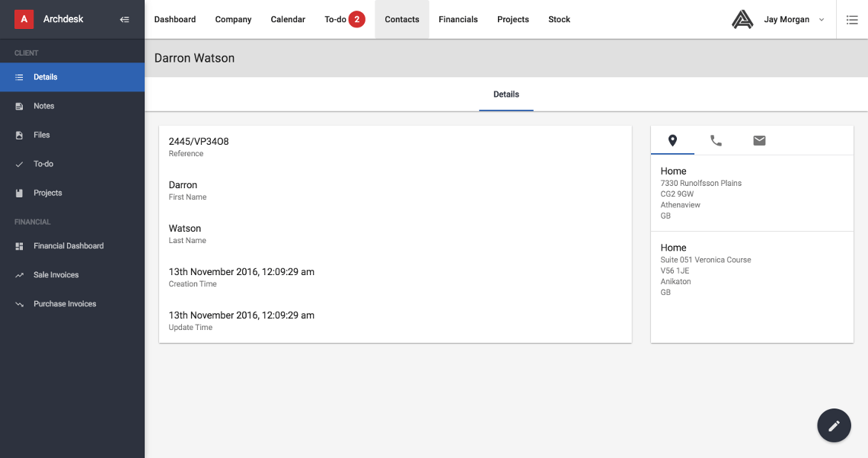The image size is (868, 458).
Task: Click the To-do checkmark icon in sidebar
Action: (x=19, y=164)
